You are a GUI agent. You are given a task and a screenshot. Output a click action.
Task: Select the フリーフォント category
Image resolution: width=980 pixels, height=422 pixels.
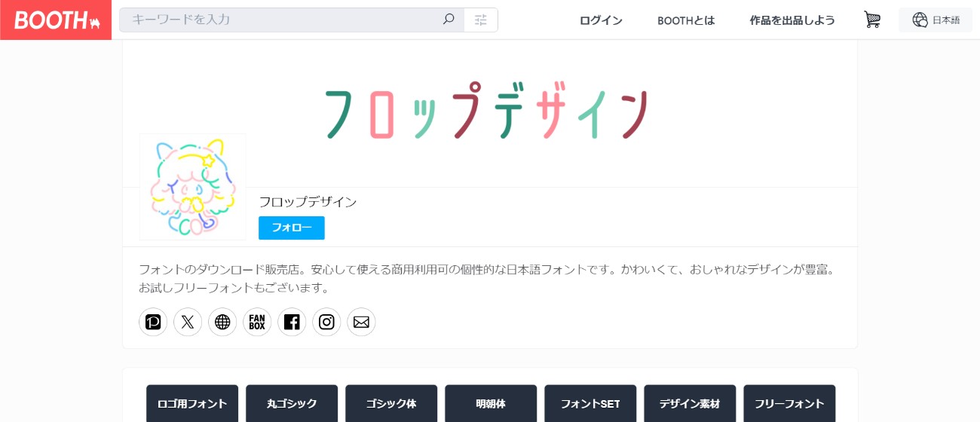[x=789, y=403]
